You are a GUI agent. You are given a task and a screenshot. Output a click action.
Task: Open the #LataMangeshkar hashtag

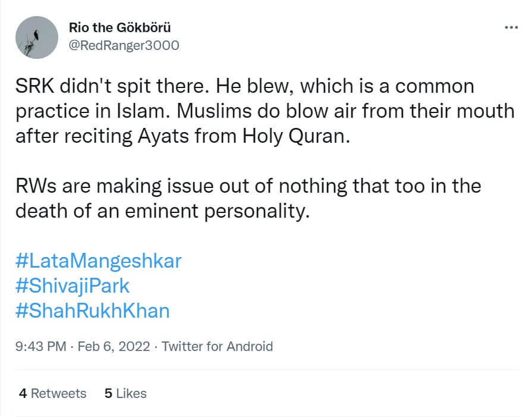click(x=99, y=261)
